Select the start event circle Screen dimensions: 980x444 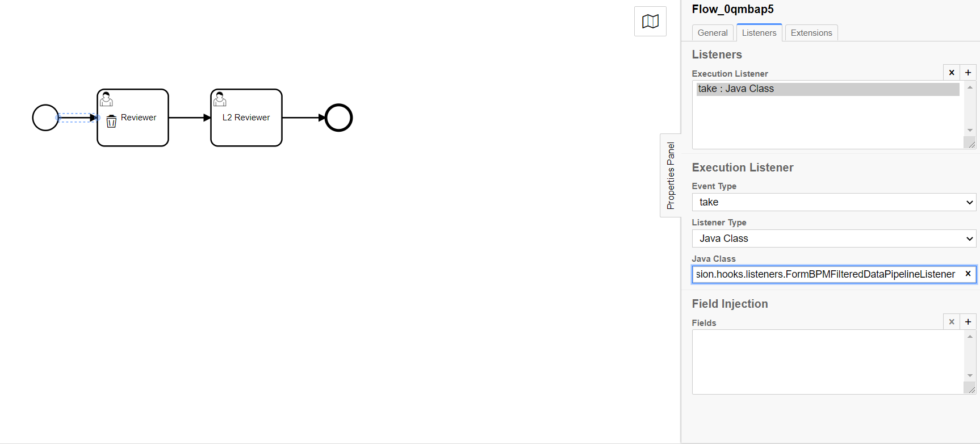45,118
